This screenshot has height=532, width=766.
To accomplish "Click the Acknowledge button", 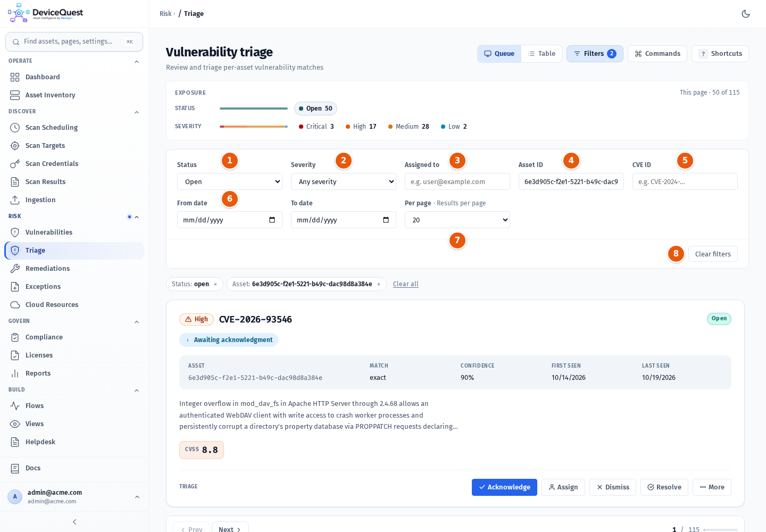I will point(504,487).
